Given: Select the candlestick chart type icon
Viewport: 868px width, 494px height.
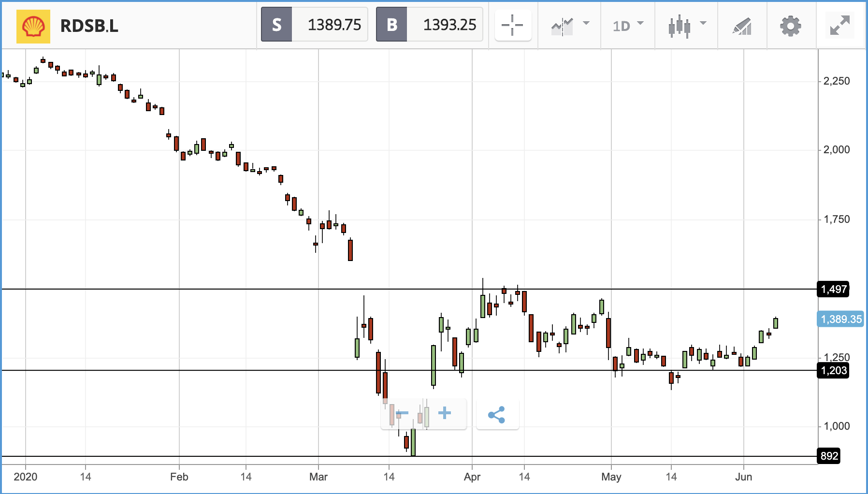Looking at the screenshot, I should (x=679, y=26).
